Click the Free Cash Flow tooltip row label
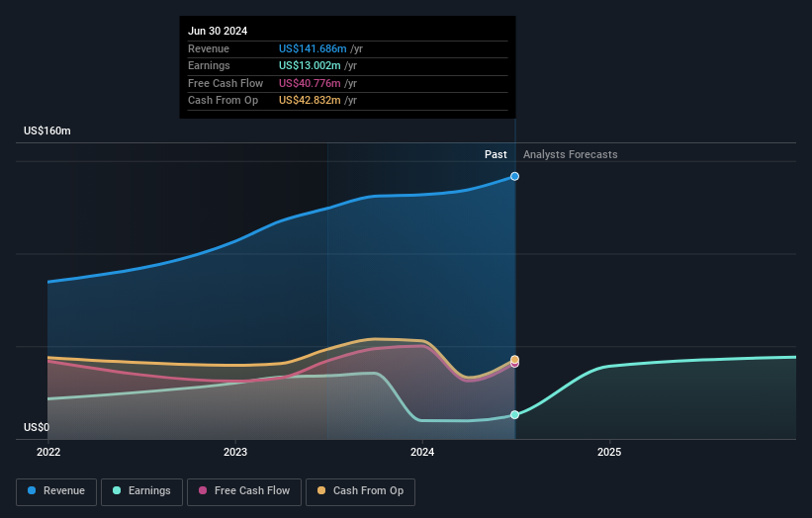This screenshot has height=518, width=812. coord(226,83)
